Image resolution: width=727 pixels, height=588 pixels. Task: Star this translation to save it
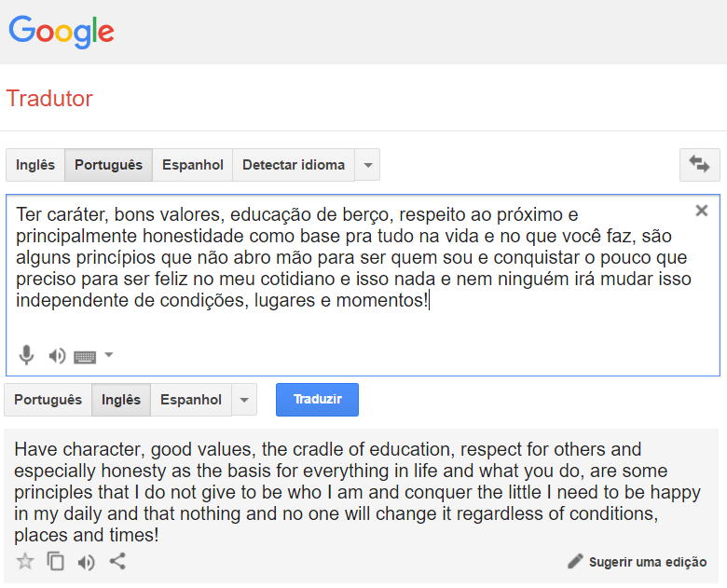25,561
